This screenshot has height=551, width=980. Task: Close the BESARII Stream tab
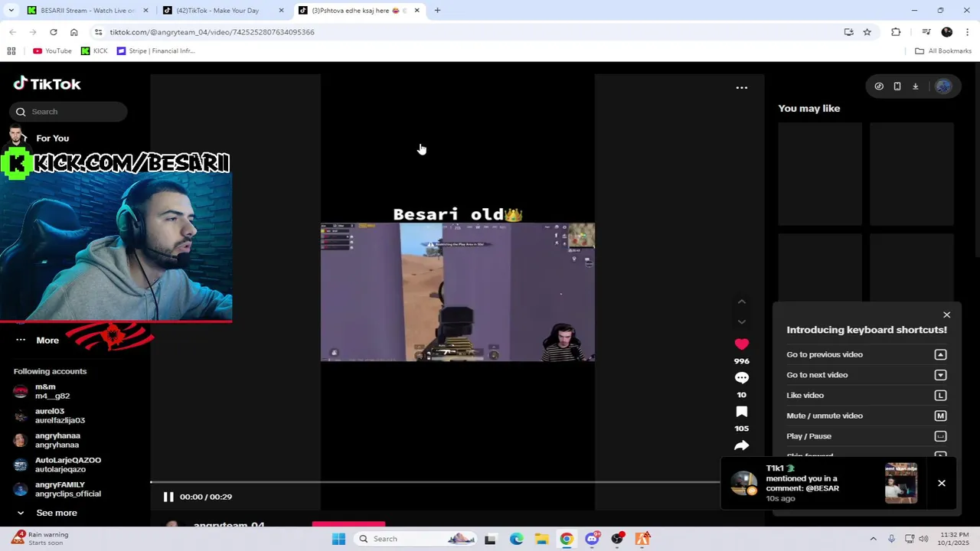tap(145, 10)
